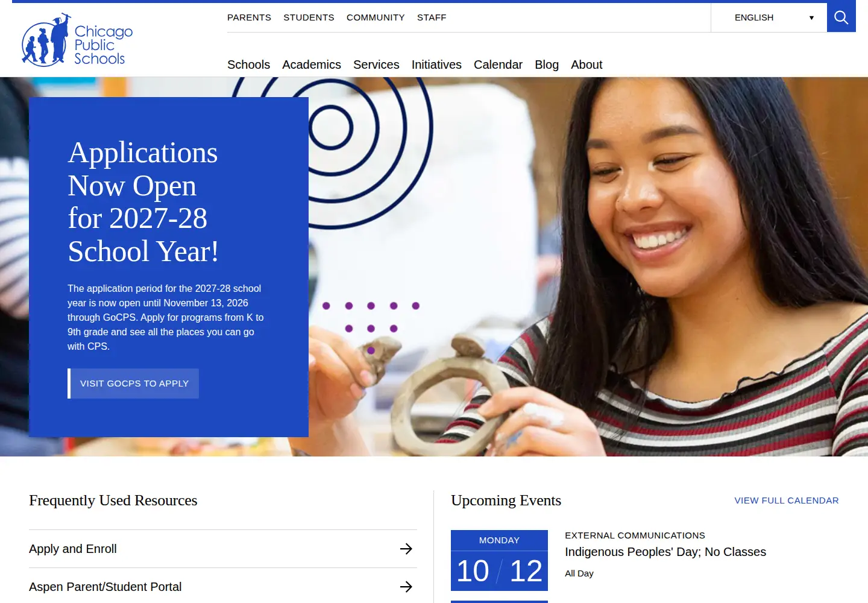Image resolution: width=868 pixels, height=603 pixels.
Task: Open the search magnifier icon
Action: pyautogui.click(x=841, y=17)
